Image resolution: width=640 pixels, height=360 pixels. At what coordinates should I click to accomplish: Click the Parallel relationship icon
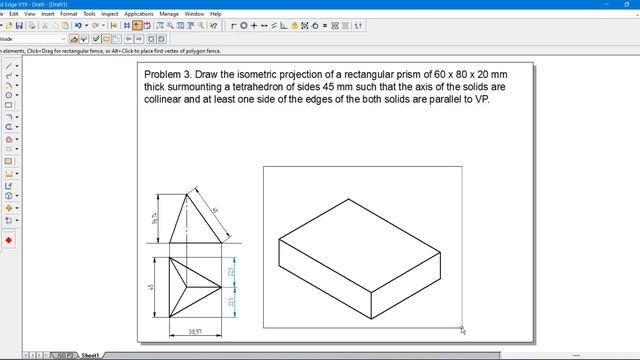click(x=274, y=26)
